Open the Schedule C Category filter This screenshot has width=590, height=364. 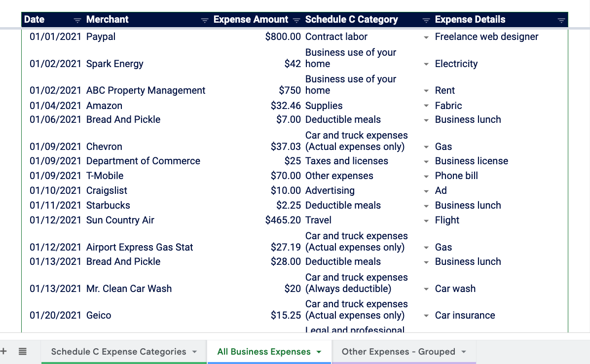(425, 21)
